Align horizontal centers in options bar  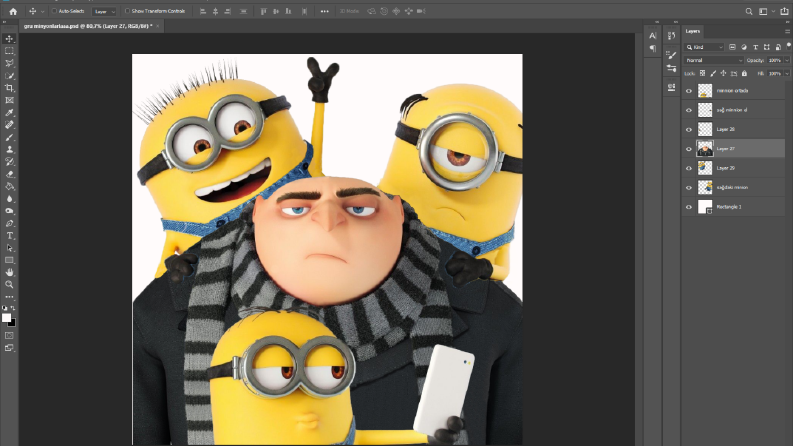click(x=215, y=11)
